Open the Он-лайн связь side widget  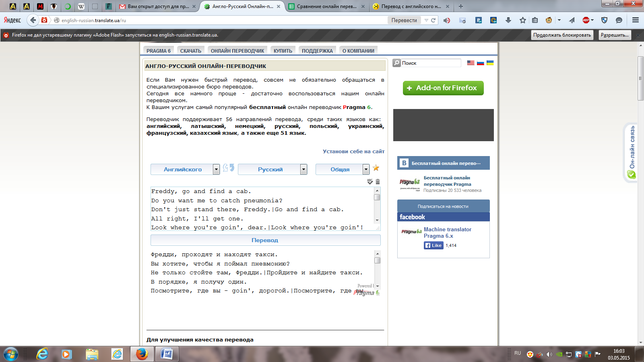tap(632, 152)
